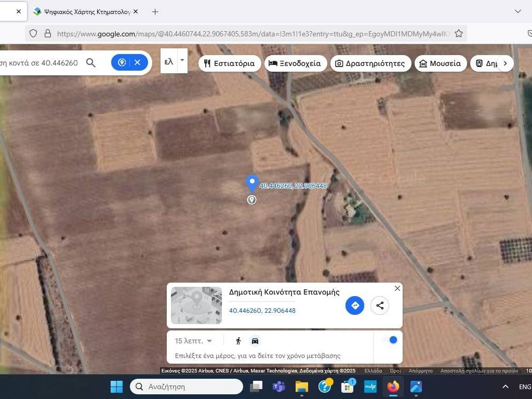This screenshot has height=399, width=532.
Task: Filter map by Ξενοδοχεία
Action: 296,63
